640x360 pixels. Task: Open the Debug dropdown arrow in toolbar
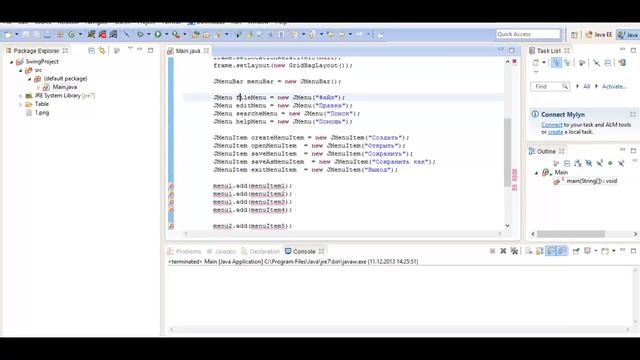149,35
